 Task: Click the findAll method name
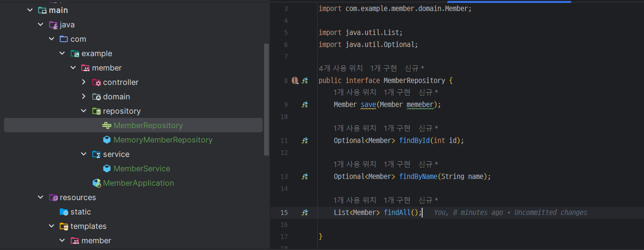397,213
